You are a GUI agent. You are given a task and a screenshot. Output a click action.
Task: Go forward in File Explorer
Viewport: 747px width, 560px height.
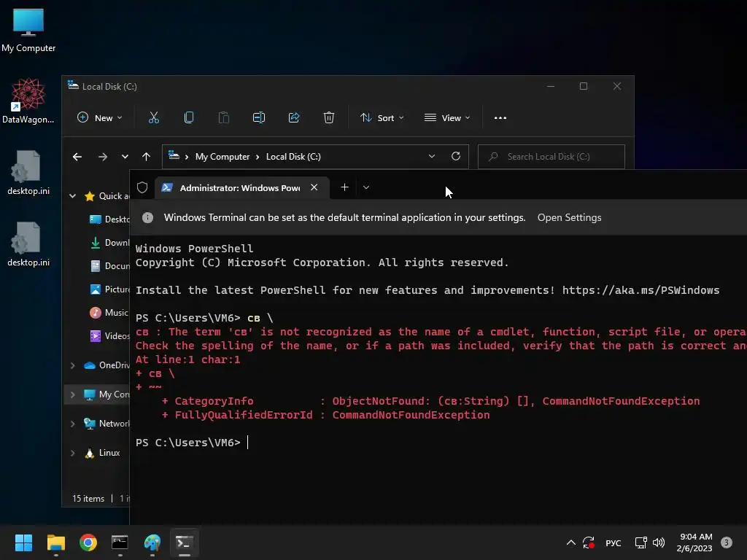coord(102,157)
